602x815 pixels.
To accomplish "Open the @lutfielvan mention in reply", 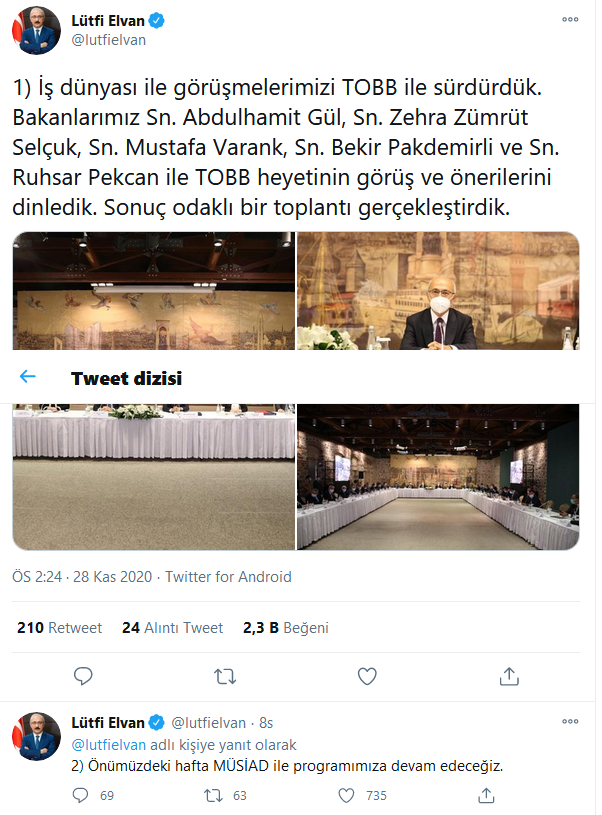I will coord(109,745).
